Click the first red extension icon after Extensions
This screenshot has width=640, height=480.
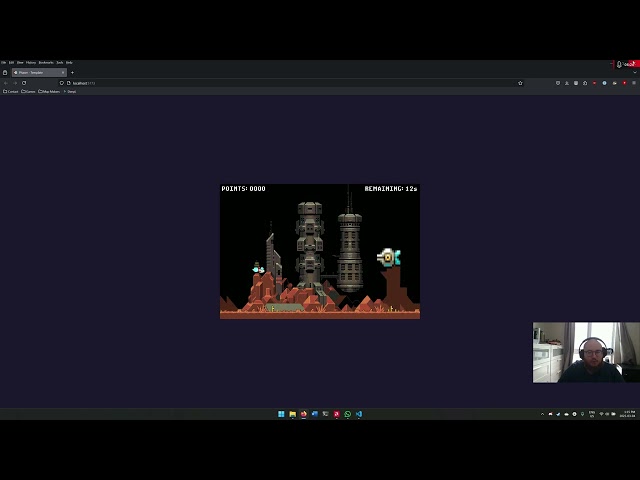594,83
